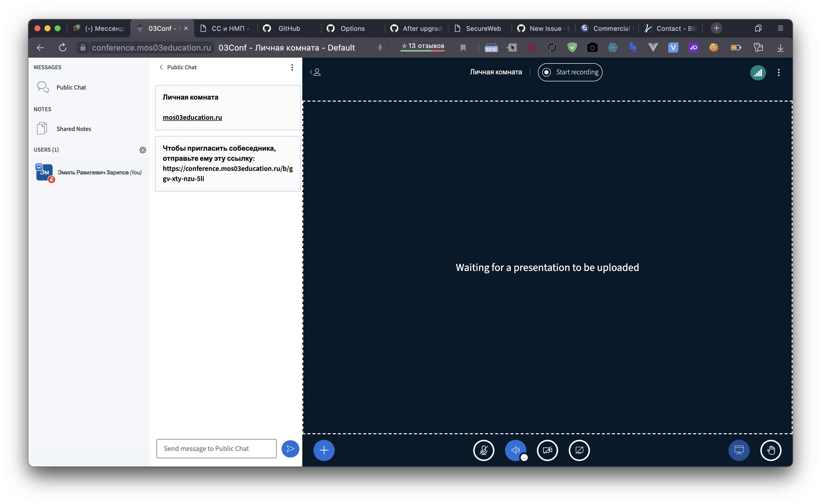Restore the minimized presentation
The height and width of the screenshot is (504, 821).
739,450
